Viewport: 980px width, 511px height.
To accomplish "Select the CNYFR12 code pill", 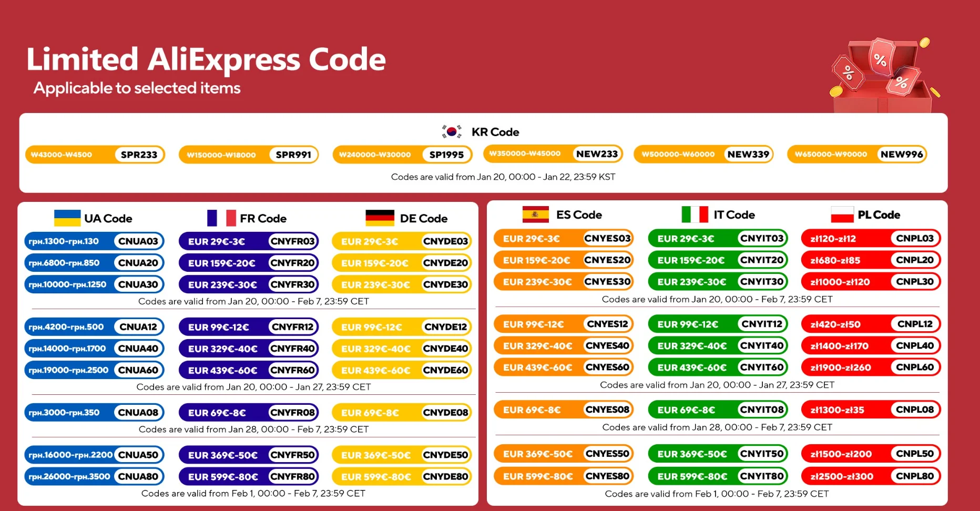I will click(249, 327).
